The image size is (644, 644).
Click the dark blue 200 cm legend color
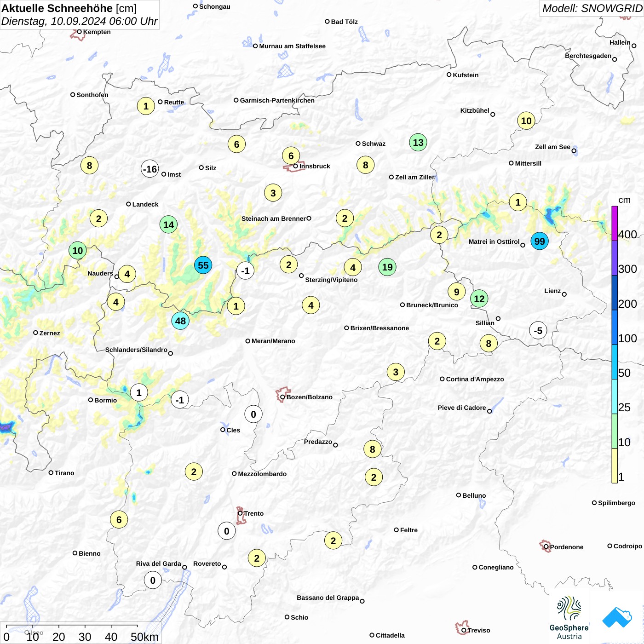(615, 293)
